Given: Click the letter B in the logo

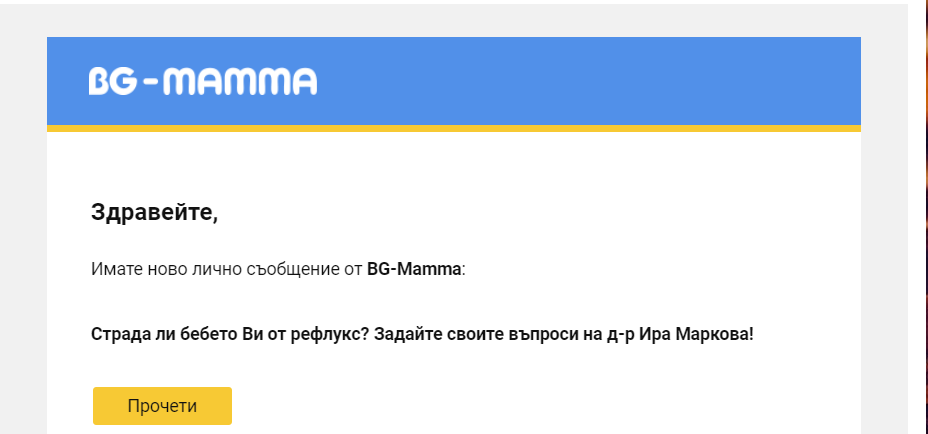Looking at the screenshot, I should click(98, 82).
